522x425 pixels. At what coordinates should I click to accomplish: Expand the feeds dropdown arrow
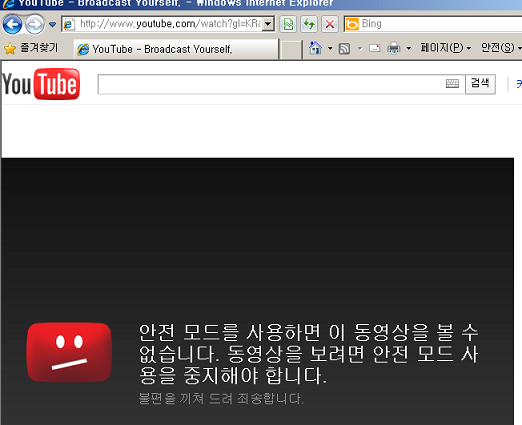pos(360,48)
